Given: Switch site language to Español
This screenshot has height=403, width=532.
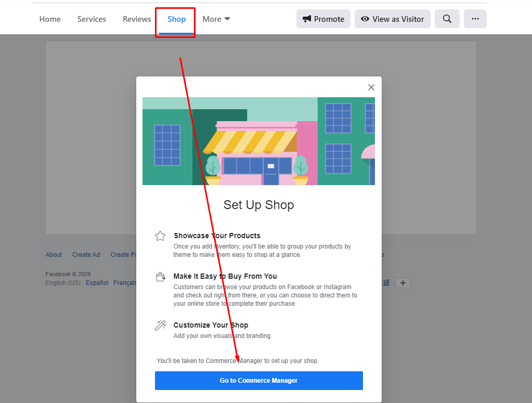Looking at the screenshot, I should 97,282.
